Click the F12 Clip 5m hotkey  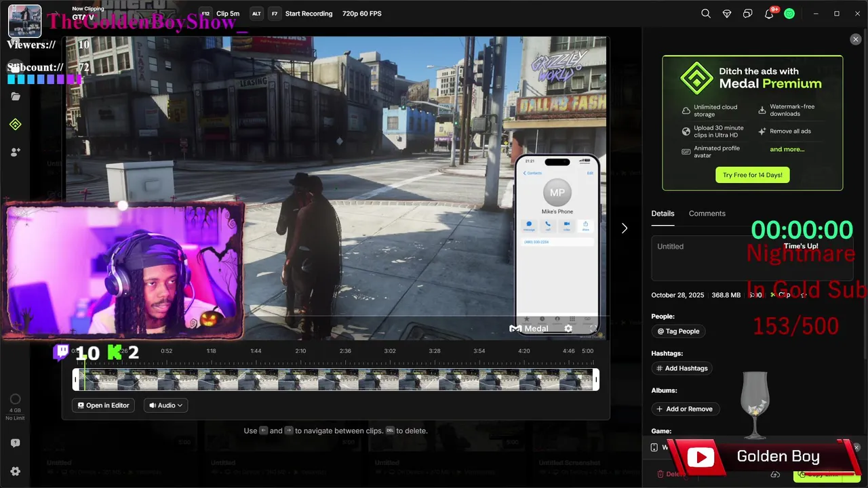[x=220, y=14]
